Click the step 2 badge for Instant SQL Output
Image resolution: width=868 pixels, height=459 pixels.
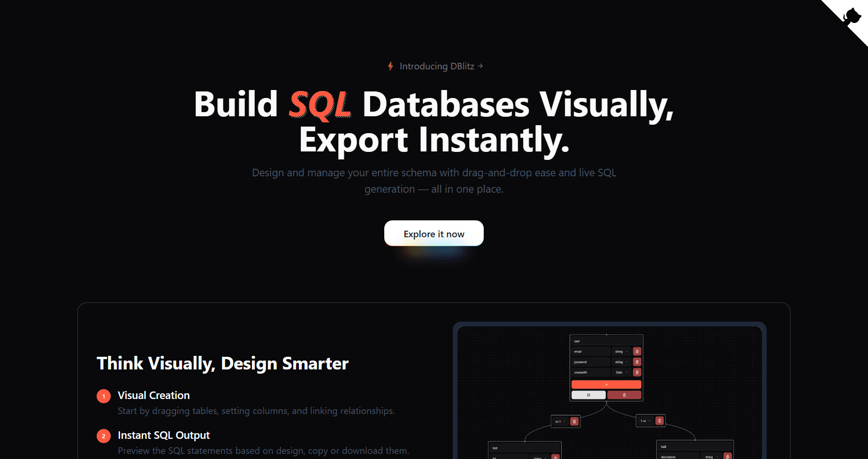click(104, 436)
